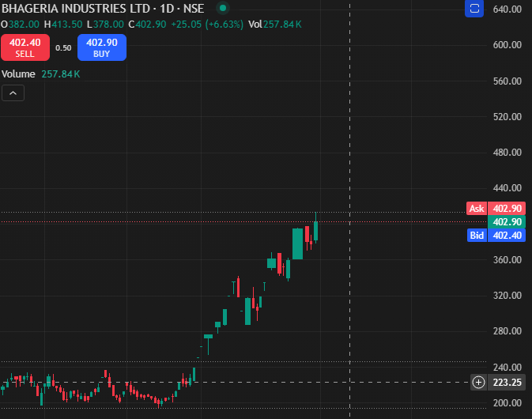The height and width of the screenshot is (419, 532).
Task: Click the blue BUY 402.90 button
Action: click(102, 47)
